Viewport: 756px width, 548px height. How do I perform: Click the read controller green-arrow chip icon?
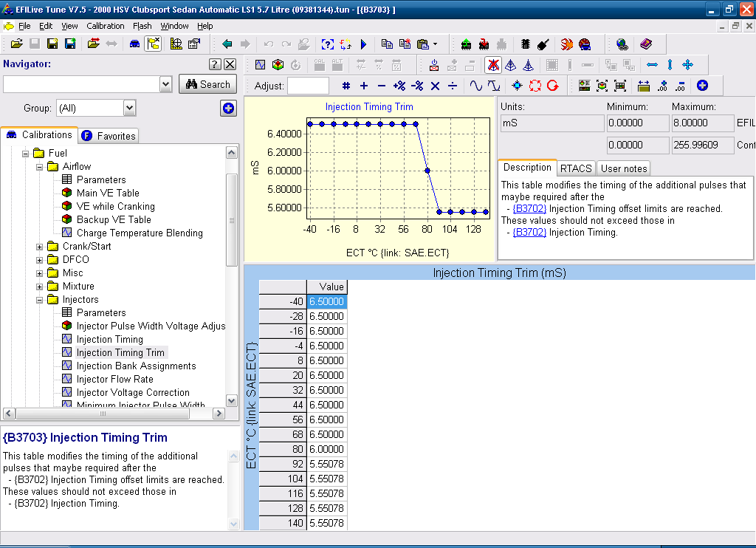[x=467, y=44]
